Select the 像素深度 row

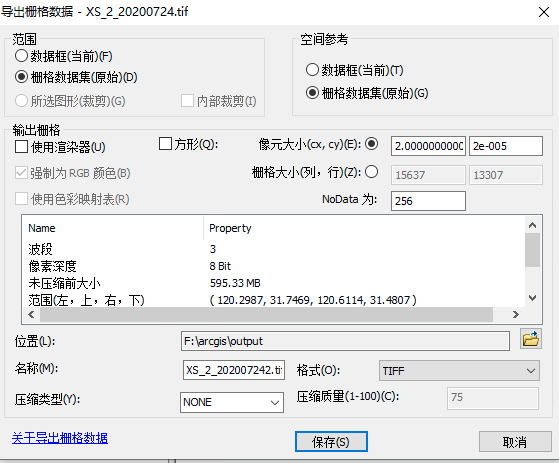(274, 266)
